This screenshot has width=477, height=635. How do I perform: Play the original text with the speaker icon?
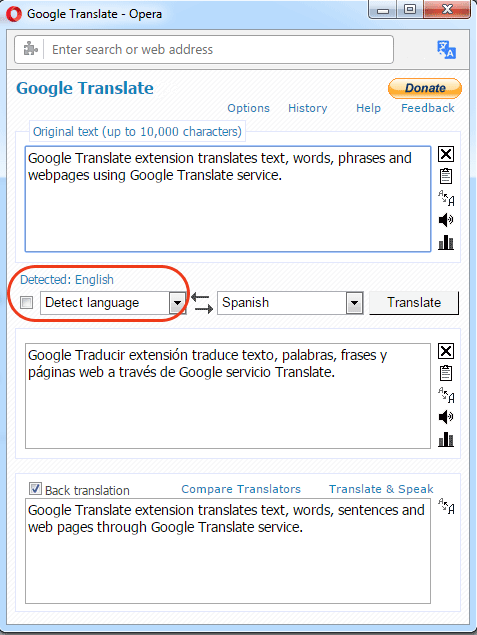click(x=446, y=220)
